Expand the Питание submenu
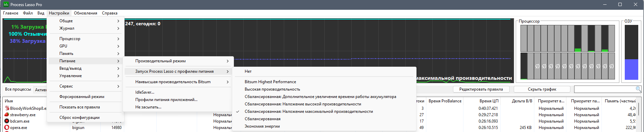The height and width of the screenshot is (132, 644). (85, 61)
